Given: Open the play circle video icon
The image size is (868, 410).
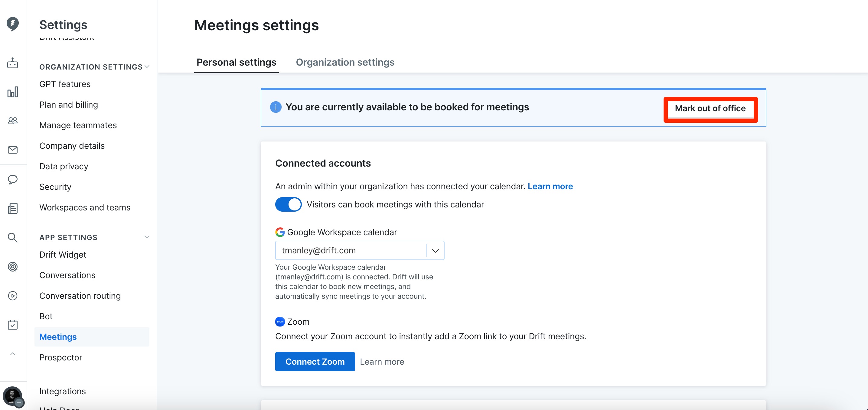Looking at the screenshot, I should [x=13, y=296].
